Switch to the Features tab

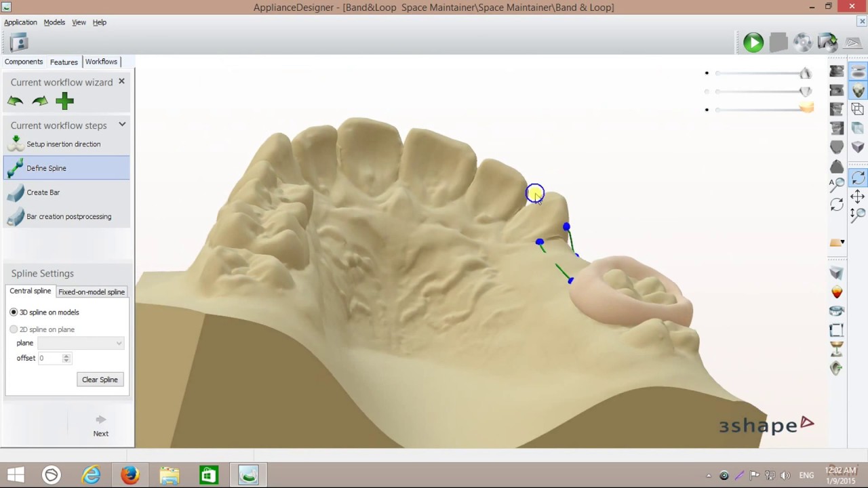point(64,62)
